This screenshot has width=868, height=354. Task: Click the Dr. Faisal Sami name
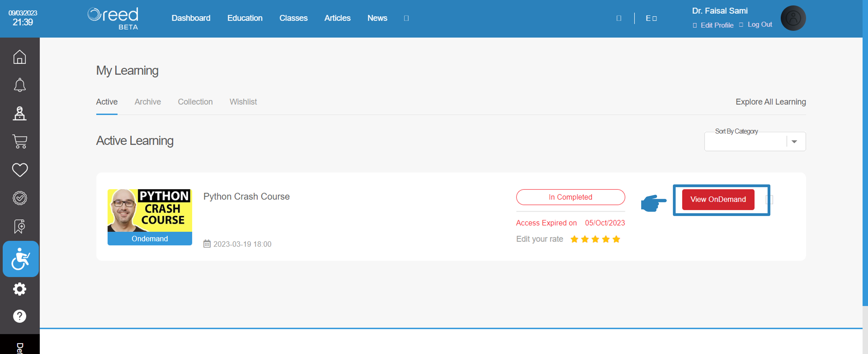[x=720, y=11]
